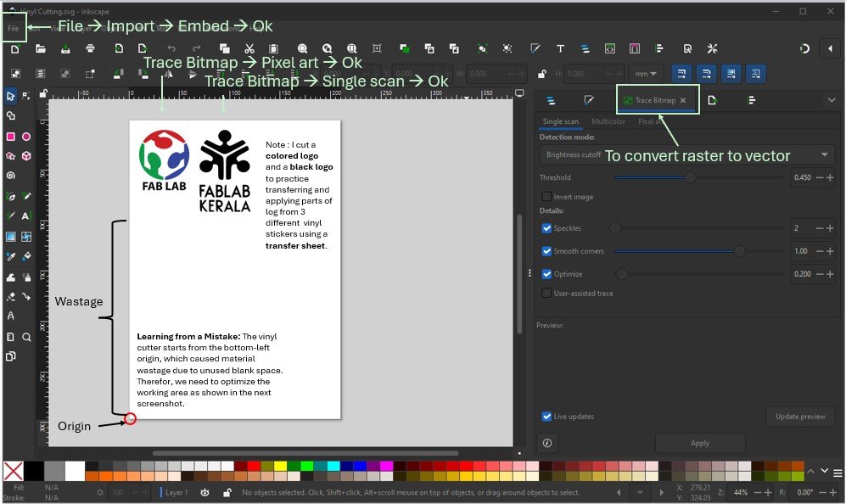The image size is (846, 504).
Task: Click the New document icon
Action: pos(15,48)
